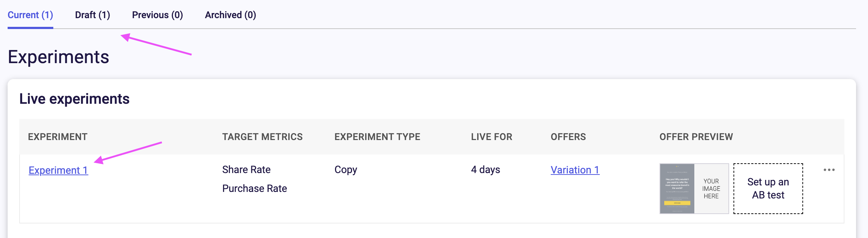The width and height of the screenshot is (868, 238).
Task: Click the TARGET METRICS column header
Action: [x=263, y=137]
